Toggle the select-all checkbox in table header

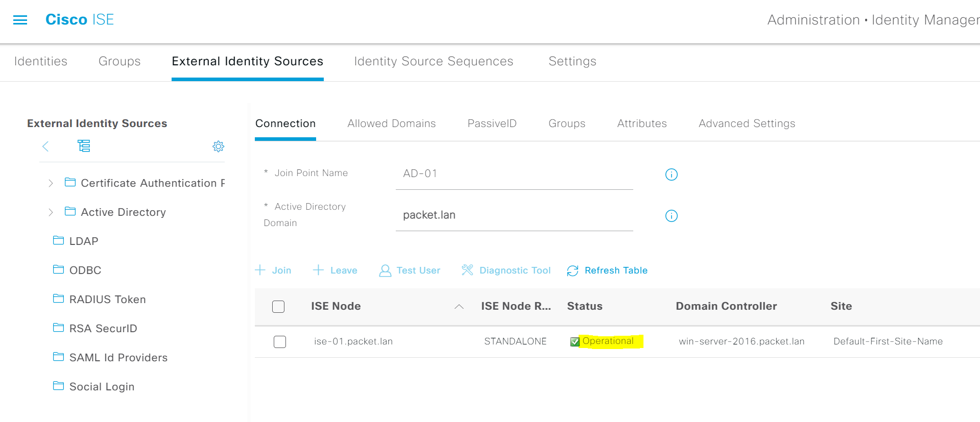pyautogui.click(x=278, y=307)
